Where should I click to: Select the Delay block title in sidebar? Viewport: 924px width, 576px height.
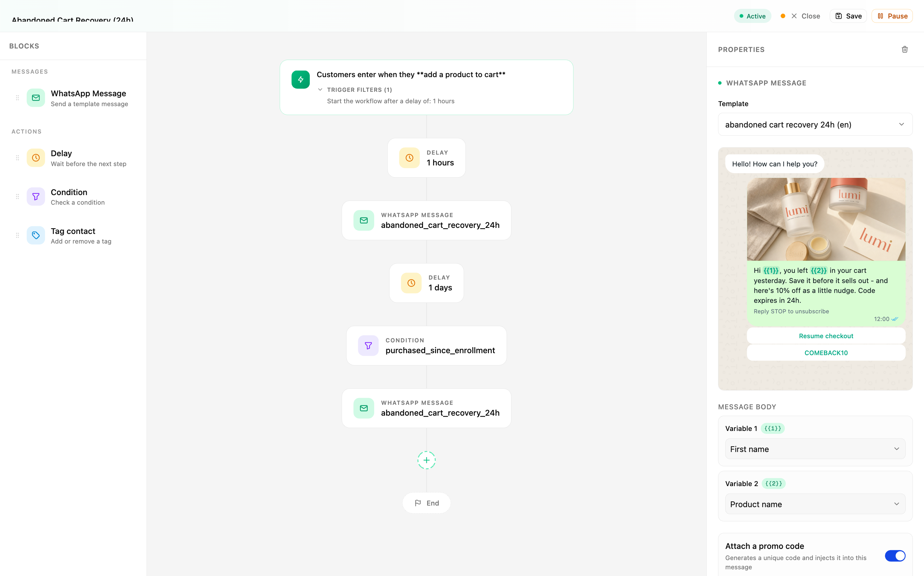(x=61, y=154)
